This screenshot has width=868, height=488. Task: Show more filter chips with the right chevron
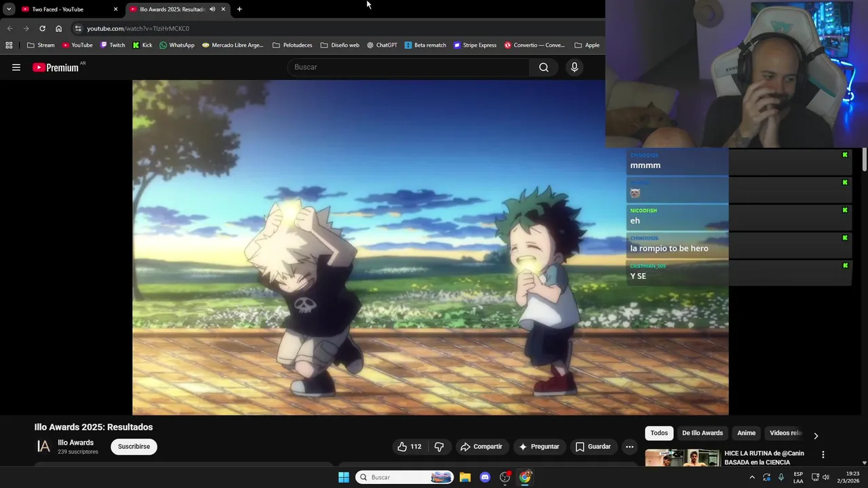pyautogui.click(x=816, y=436)
